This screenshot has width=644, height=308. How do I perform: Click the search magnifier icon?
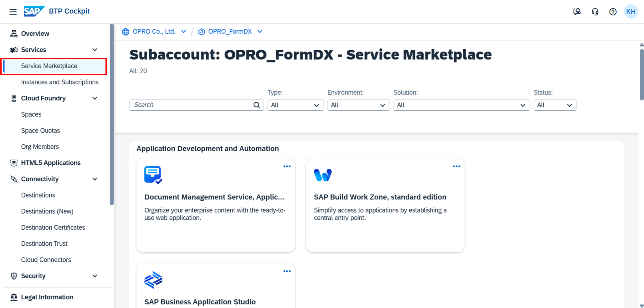257,105
